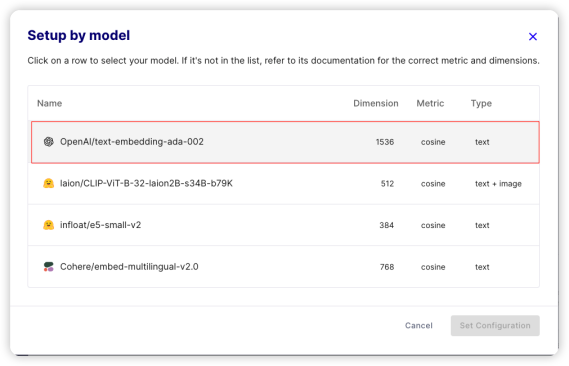This screenshot has height=366, width=569.
Task: Close the Setup by model dialog
Action: 533,37
